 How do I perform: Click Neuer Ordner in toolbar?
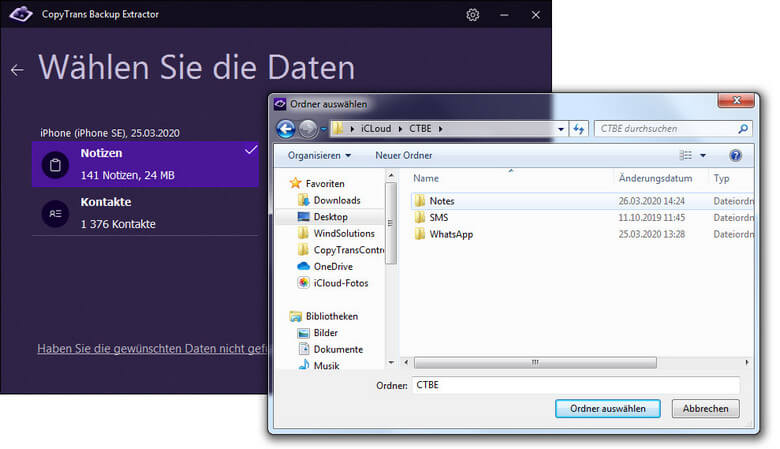[x=403, y=156]
